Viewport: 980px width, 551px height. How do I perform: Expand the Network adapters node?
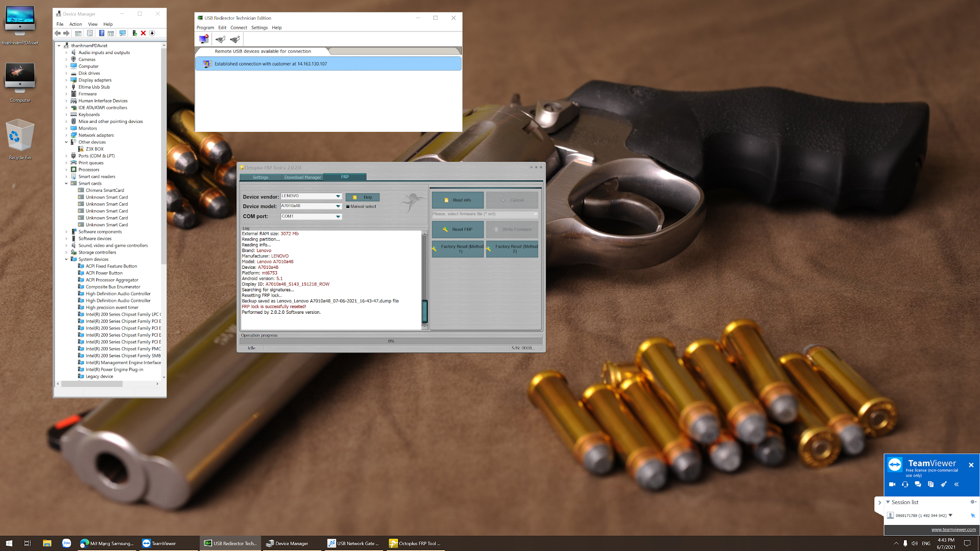[x=67, y=135]
